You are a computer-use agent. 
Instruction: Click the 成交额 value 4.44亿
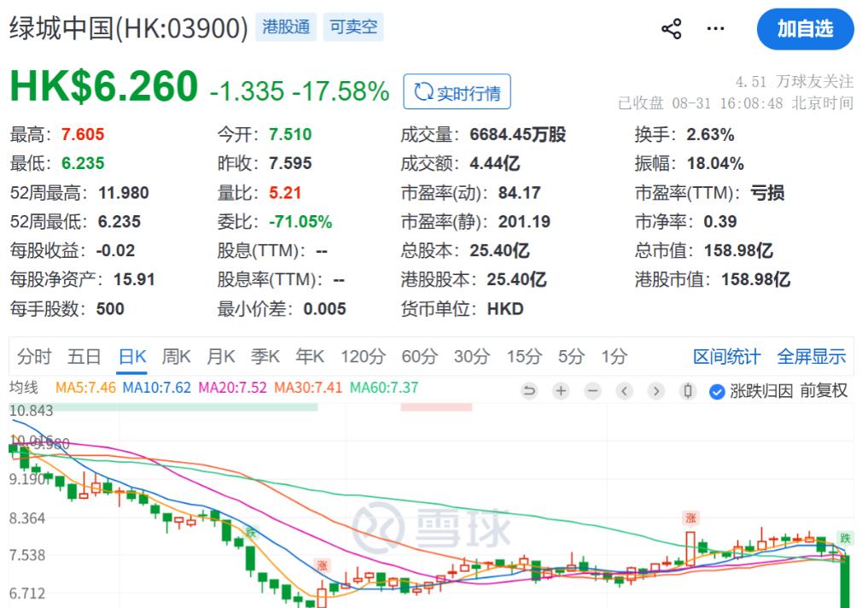[494, 163]
